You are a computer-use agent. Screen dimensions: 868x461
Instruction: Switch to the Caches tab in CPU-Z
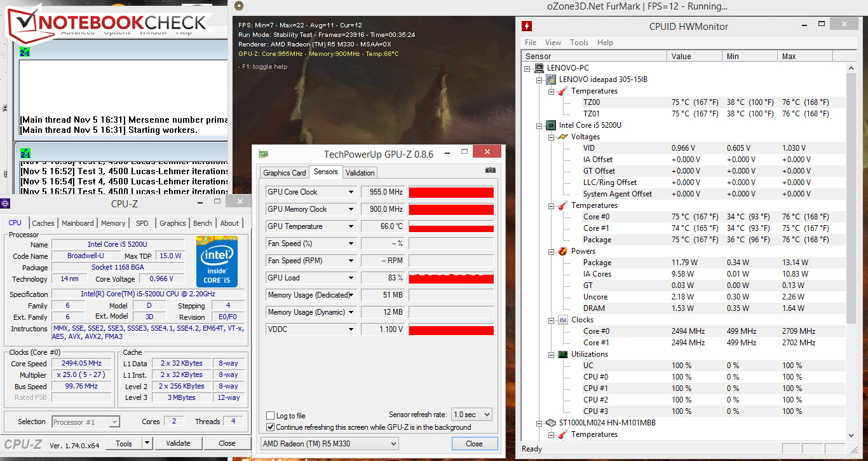pos(43,223)
